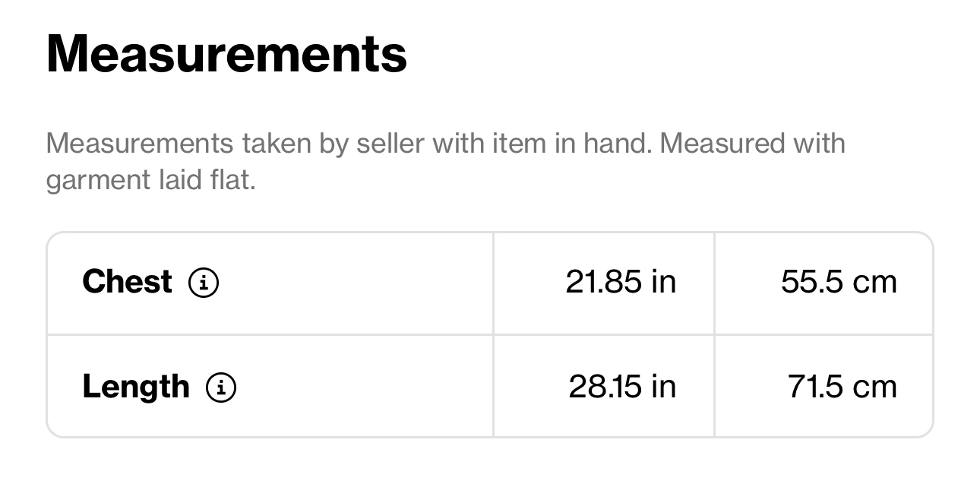Click the number 21.85 in the Chest row

[603, 282]
